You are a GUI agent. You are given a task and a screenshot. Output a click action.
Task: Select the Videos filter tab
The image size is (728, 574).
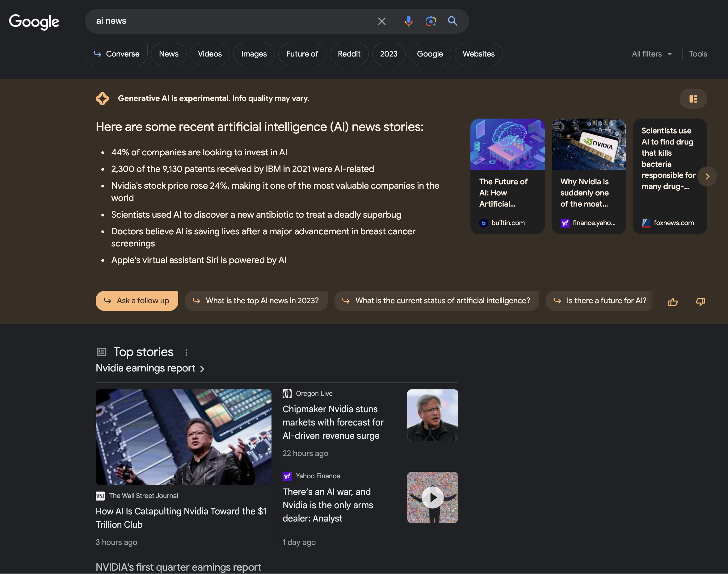coord(210,53)
